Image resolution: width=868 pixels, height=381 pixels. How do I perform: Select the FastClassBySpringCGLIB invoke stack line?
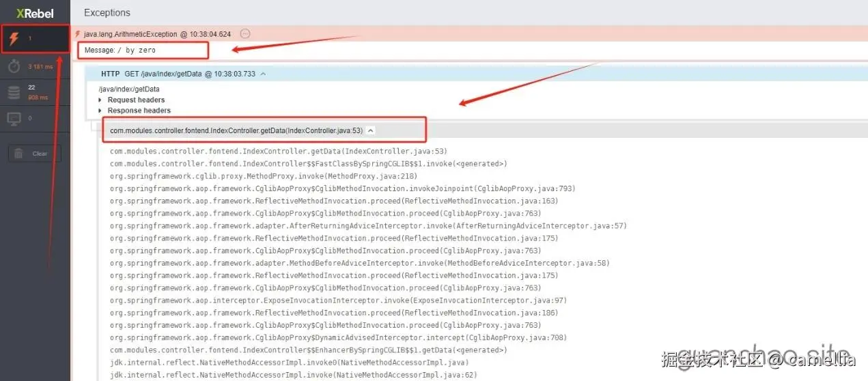pyautogui.click(x=308, y=164)
